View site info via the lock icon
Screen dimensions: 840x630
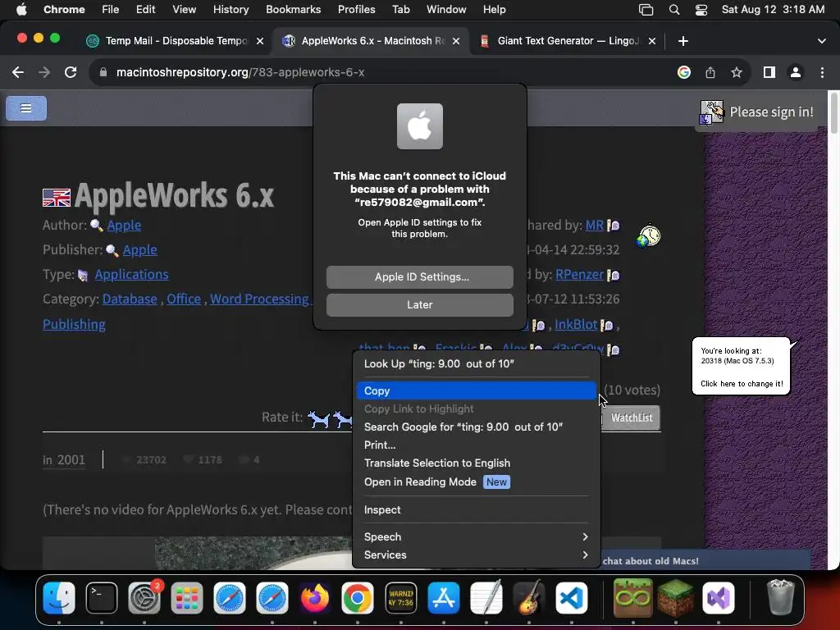point(103,72)
